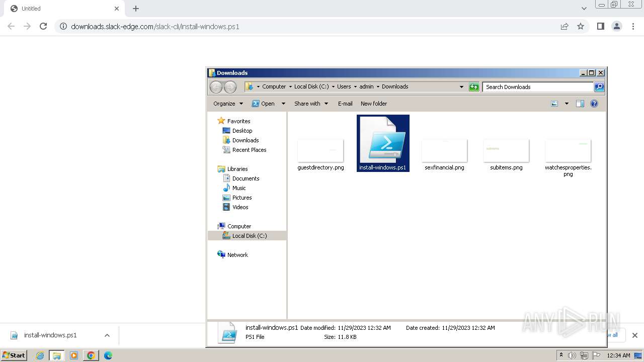The height and width of the screenshot is (362, 644).
Task: Change the view with the views icon
Action: point(554,104)
